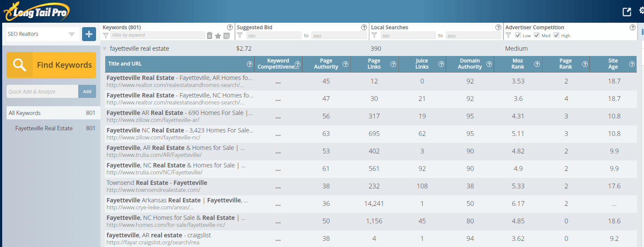Click the Long Tail Pro logo
The image size is (644, 247).
[36, 11]
